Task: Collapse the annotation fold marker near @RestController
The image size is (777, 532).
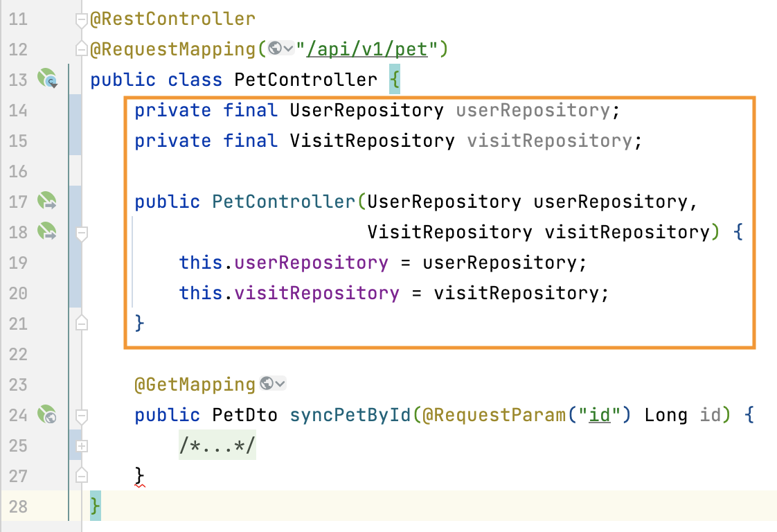Action: 81,19
